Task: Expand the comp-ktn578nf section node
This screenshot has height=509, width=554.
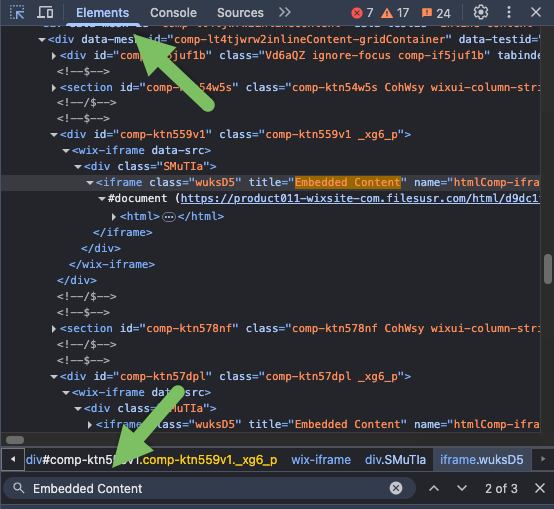Action: click(x=54, y=329)
